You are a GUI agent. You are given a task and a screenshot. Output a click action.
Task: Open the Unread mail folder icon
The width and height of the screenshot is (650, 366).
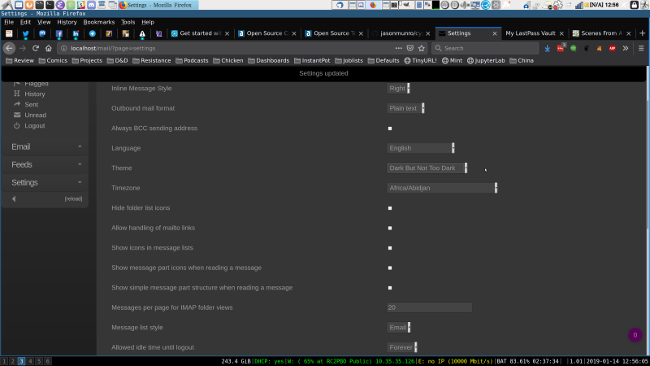pos(17,115)
